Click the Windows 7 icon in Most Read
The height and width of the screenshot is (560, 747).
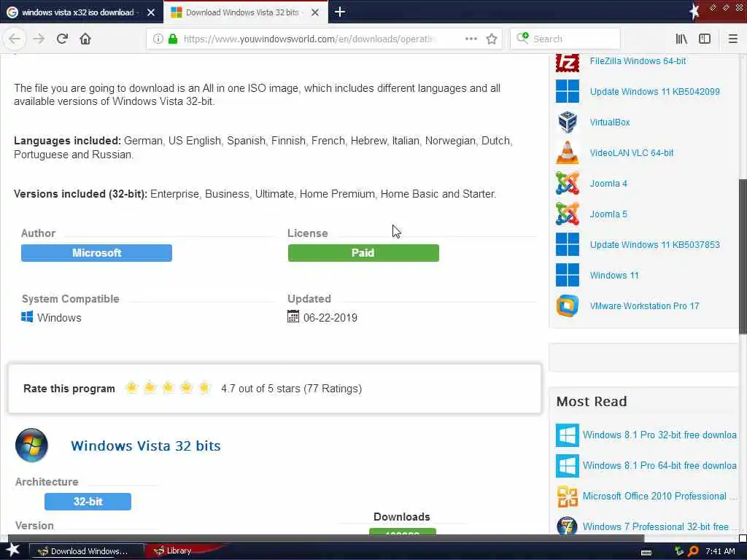click(568, 526)
